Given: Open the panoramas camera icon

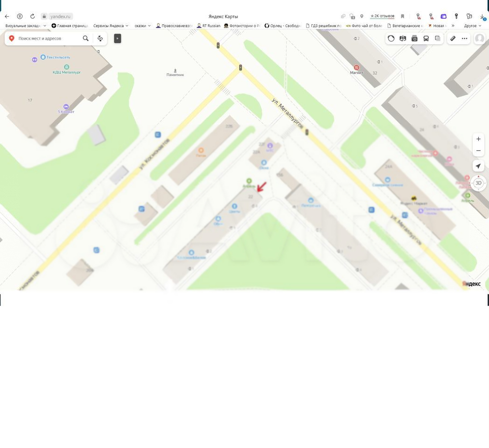Looking at the screenshot, I should [x=414, y=38].
